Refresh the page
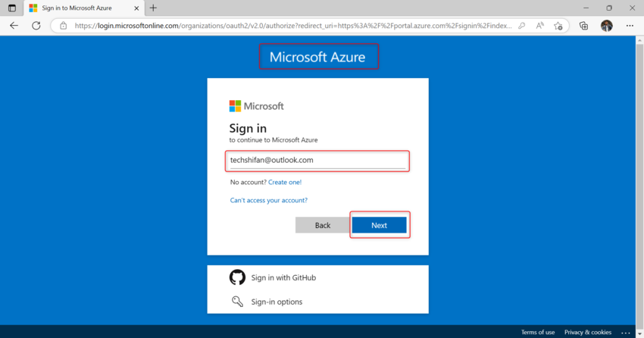 coord(36,26)
